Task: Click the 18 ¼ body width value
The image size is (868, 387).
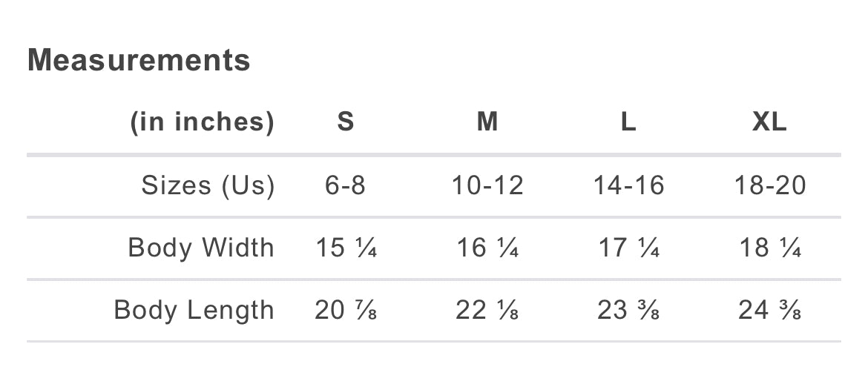Action: tap(769, 248)
